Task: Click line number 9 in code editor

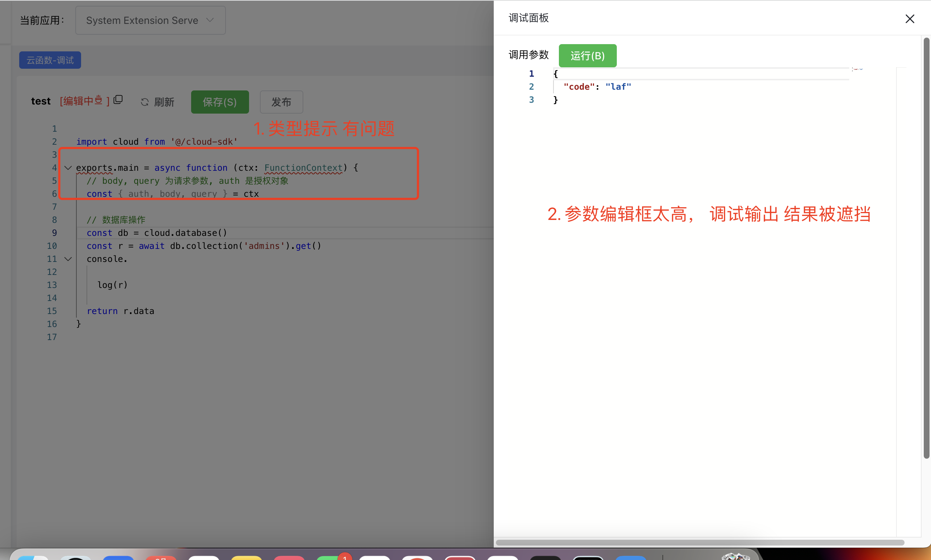Action: tap(54, 233)
